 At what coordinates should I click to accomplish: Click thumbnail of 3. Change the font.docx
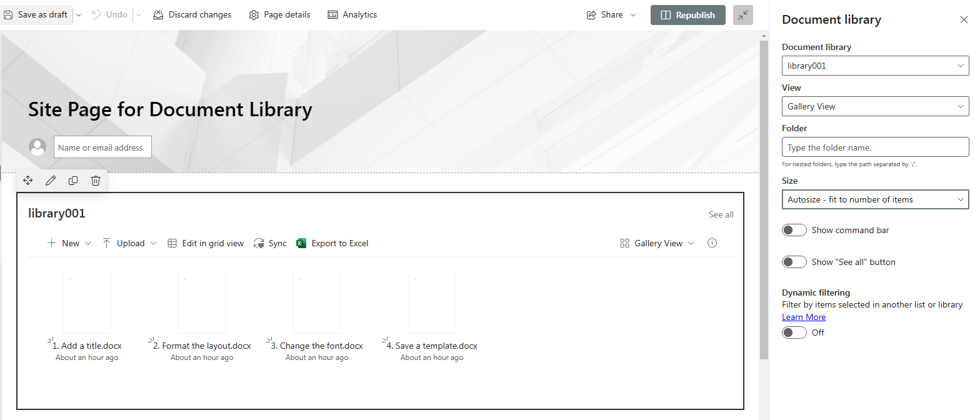tap(317, 302)
